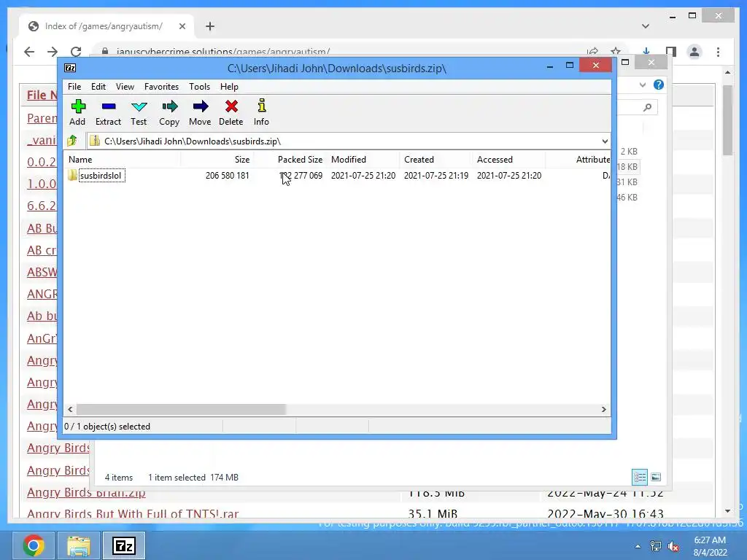Viewport: 747px width, 560px height.
Task: Switch Explorer to details view icon
Action: point(639,477)
